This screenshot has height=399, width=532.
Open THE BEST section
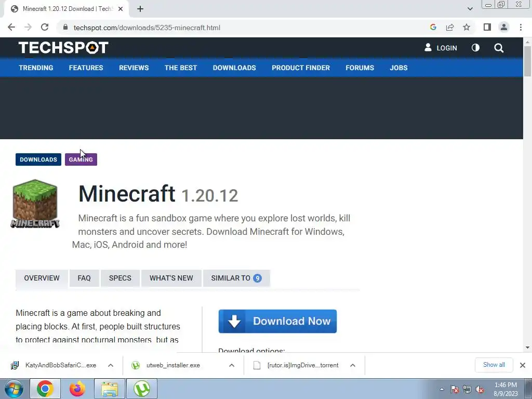pyautogui.click(x=181, y=68)
